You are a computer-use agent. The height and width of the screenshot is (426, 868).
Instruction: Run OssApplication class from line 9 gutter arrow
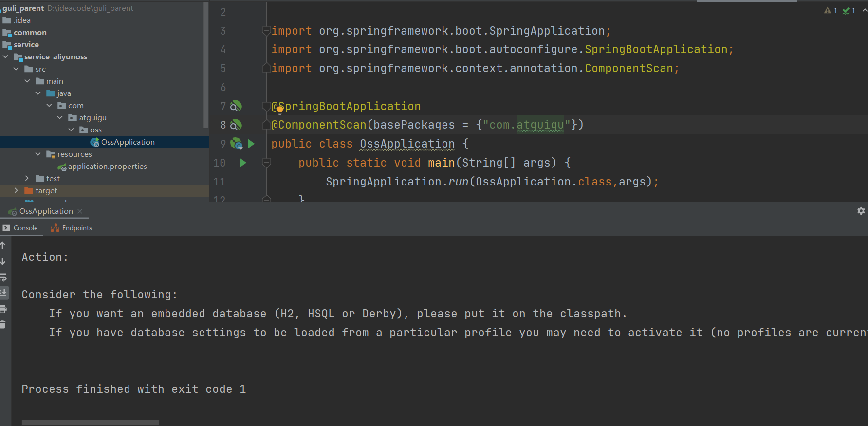pos(251,144)
